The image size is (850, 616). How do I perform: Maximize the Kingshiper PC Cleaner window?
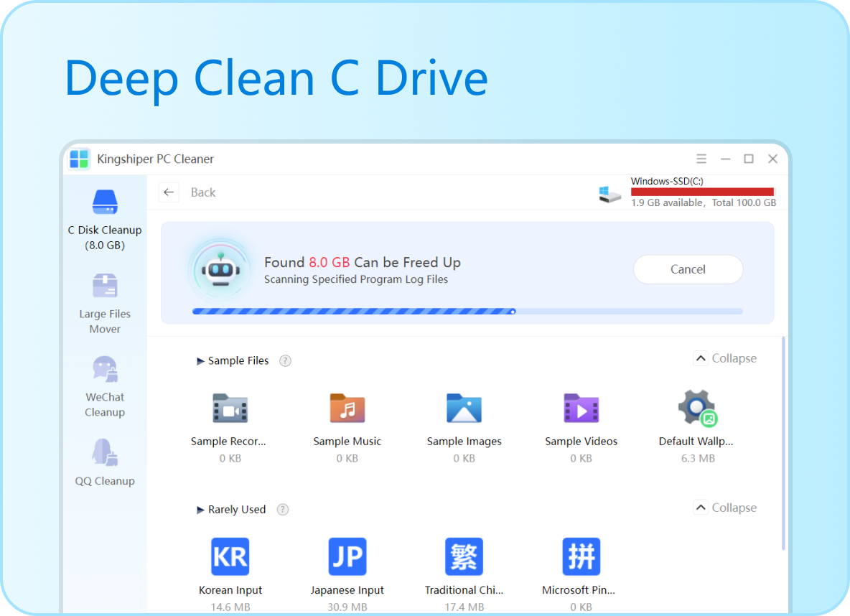[749, 159]
